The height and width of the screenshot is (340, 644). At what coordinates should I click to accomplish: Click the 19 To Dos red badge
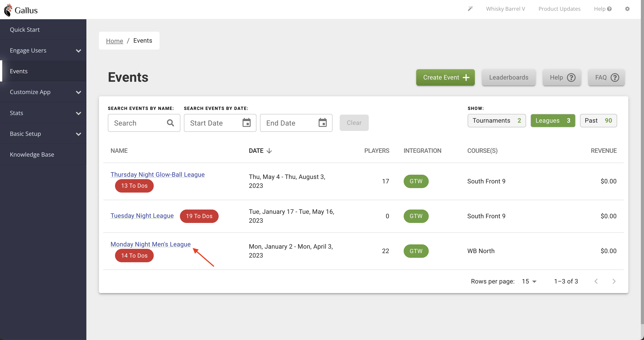(x=199, y=216)
